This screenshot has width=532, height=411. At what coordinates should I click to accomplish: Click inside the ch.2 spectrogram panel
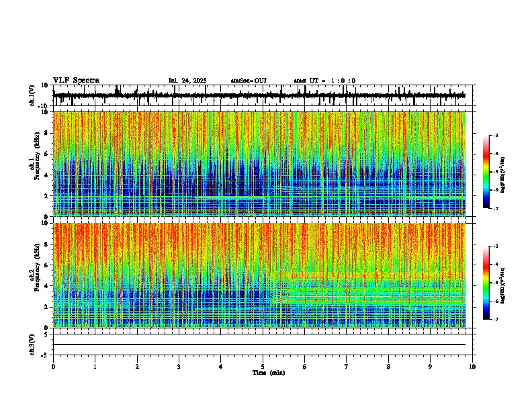pos(259,275)
